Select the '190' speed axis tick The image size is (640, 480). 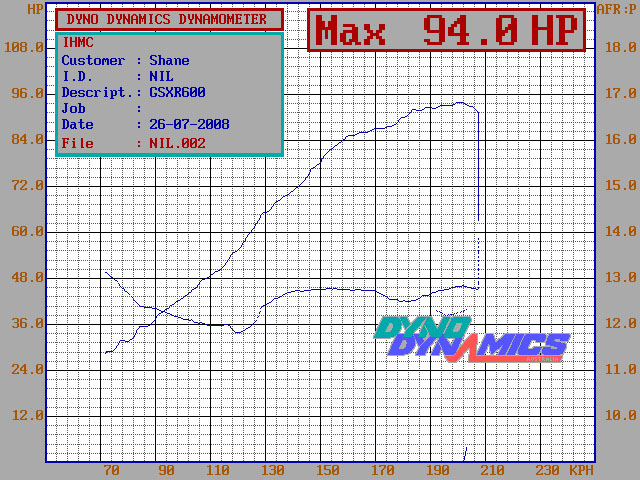click(438, 470)
